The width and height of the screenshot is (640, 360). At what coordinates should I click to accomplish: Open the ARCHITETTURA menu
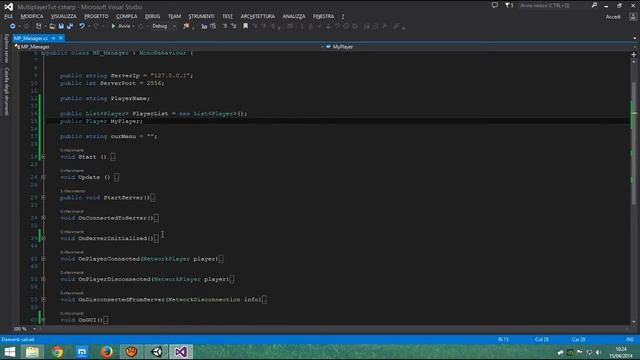[258, 16]
